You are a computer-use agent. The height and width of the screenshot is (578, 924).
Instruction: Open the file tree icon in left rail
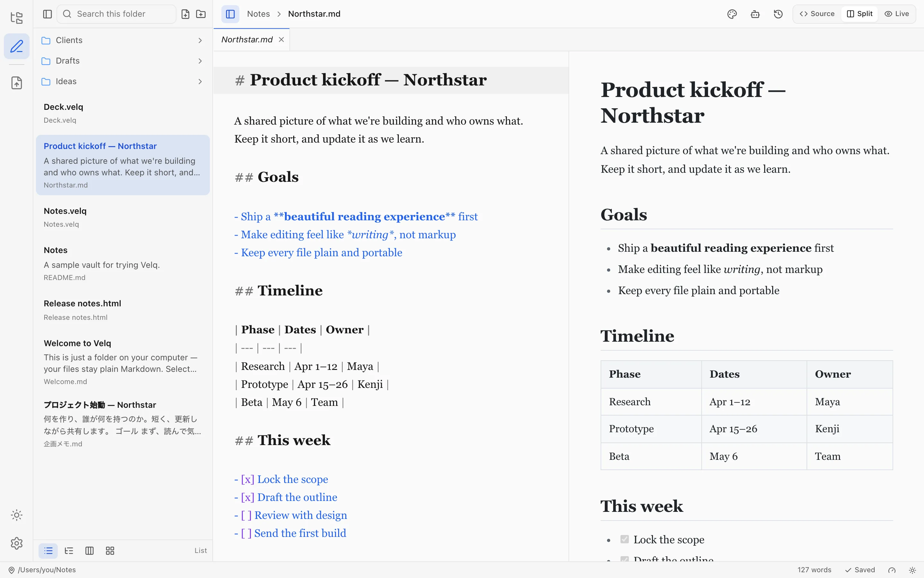pyautogui.click(x=16, y=18)
